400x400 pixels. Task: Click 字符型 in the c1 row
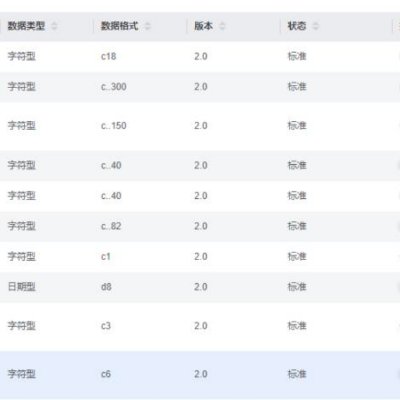point(22,256)
